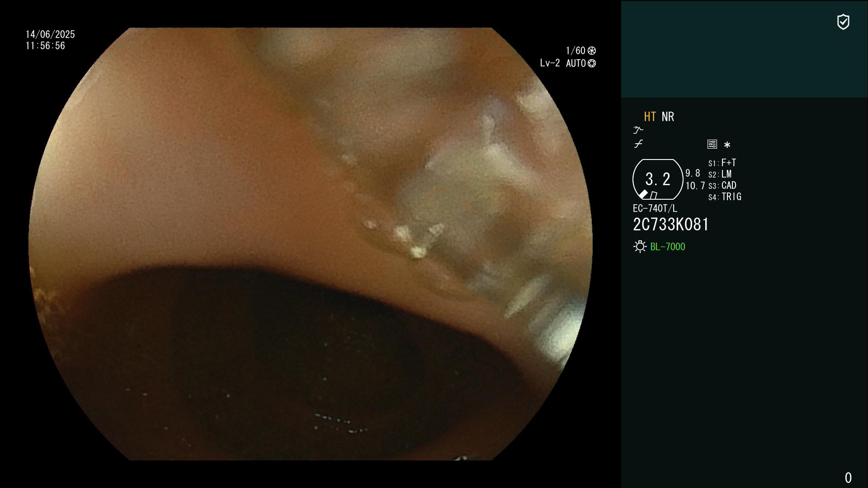Click the AUTO exposure mode text
The width and height of the screenshot is (868, 488).
coord(576,63)
